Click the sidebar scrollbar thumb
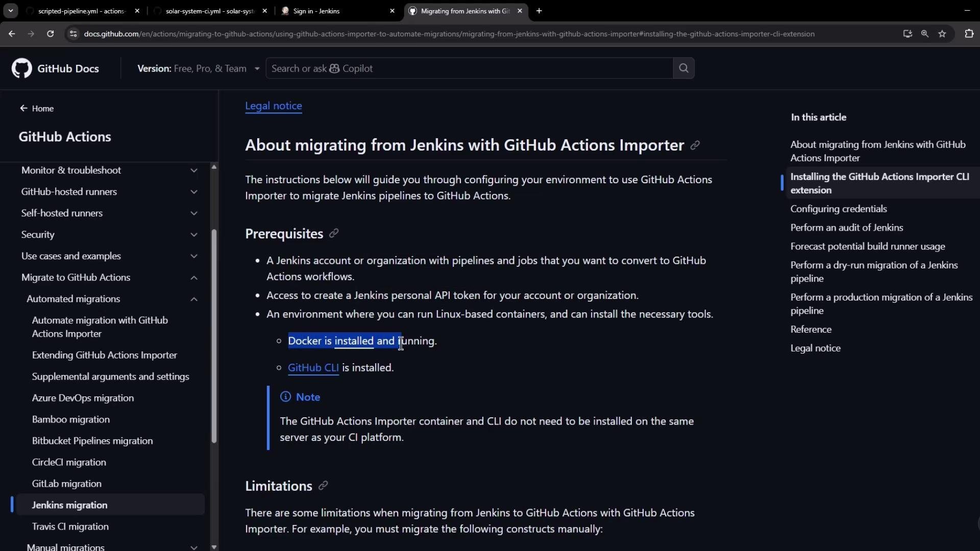This screenshot has height=551, width=980. [214, 336]
